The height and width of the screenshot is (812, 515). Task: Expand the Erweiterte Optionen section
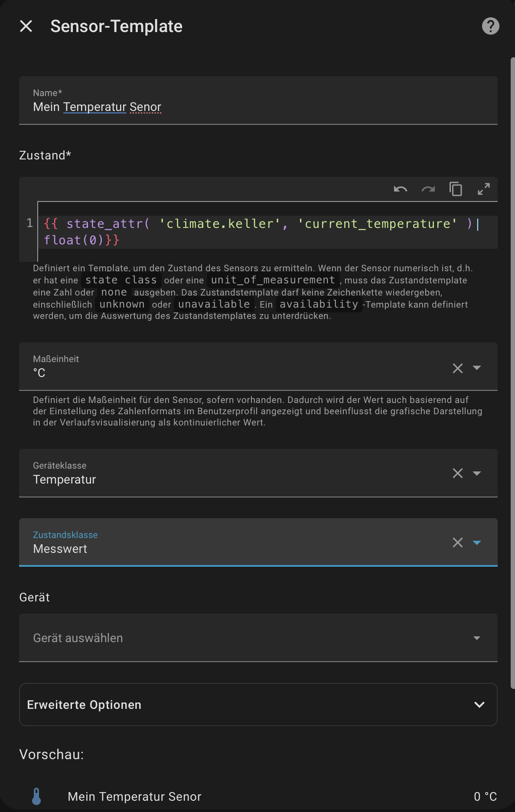257,705
